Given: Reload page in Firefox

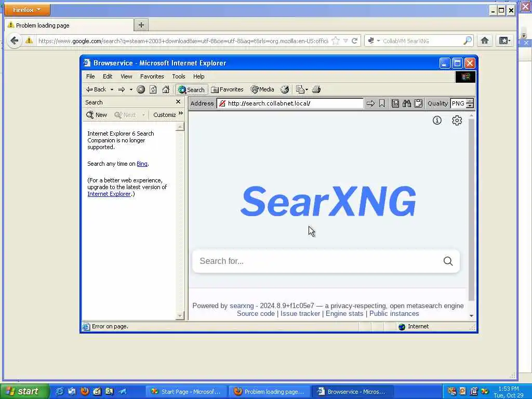Looking at the screenshot, I should tap(354, 41).
